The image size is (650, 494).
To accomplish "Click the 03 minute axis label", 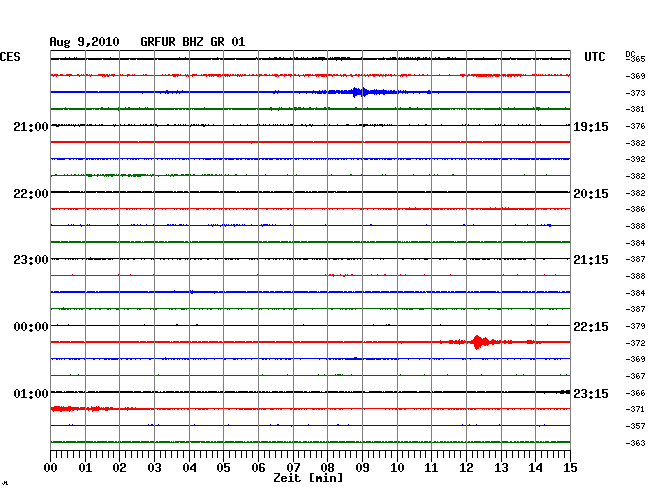I will coord(154,467).
